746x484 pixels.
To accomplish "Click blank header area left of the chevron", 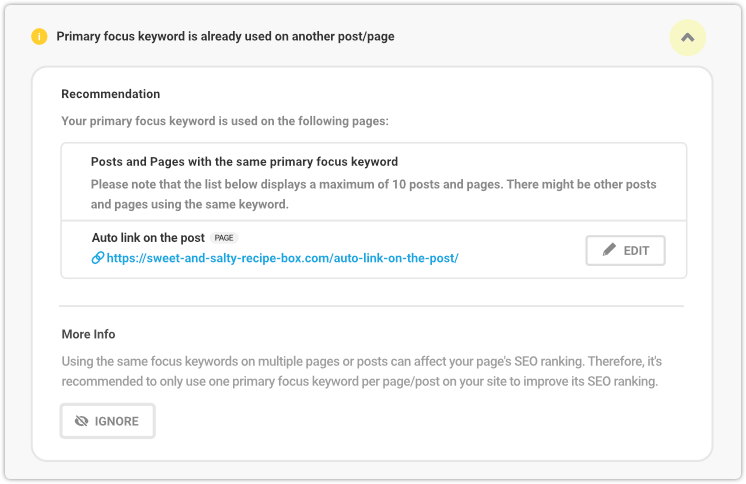I will tap(528, 37).
